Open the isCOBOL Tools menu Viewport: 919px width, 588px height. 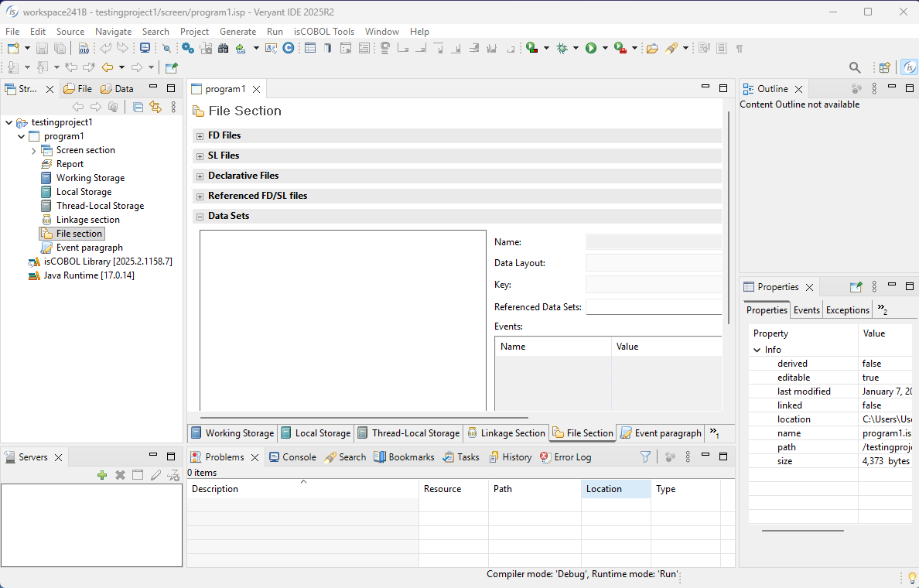[323, 32]
